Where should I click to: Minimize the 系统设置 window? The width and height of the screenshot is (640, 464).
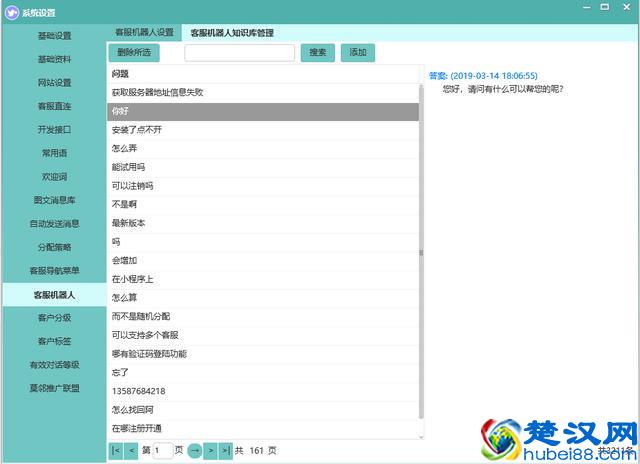587,7
